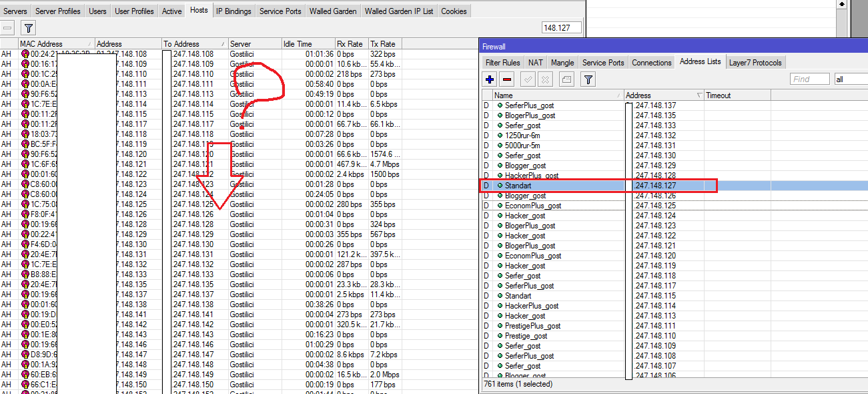Click the checkmark enable button in Firewall toolbar
Viewport: 868px width, 394px height.
click(528, 79)
